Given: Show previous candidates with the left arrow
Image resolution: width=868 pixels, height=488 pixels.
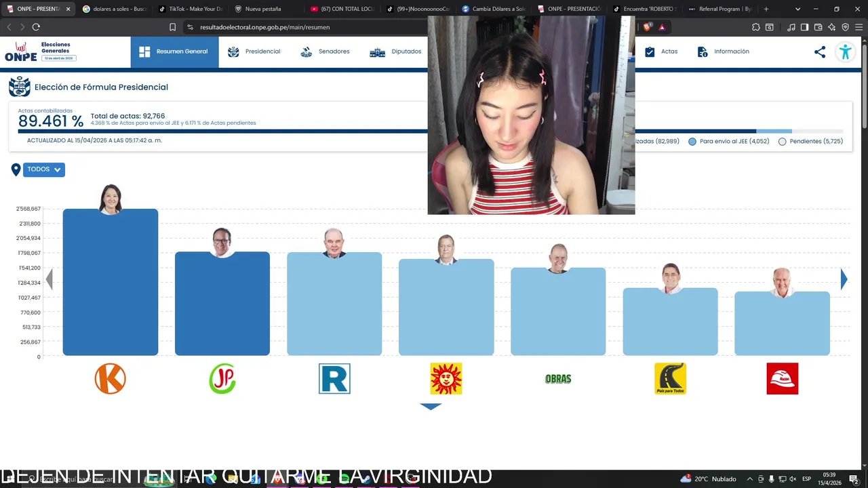Looking at the screenshot, I should tap(49, 279).
